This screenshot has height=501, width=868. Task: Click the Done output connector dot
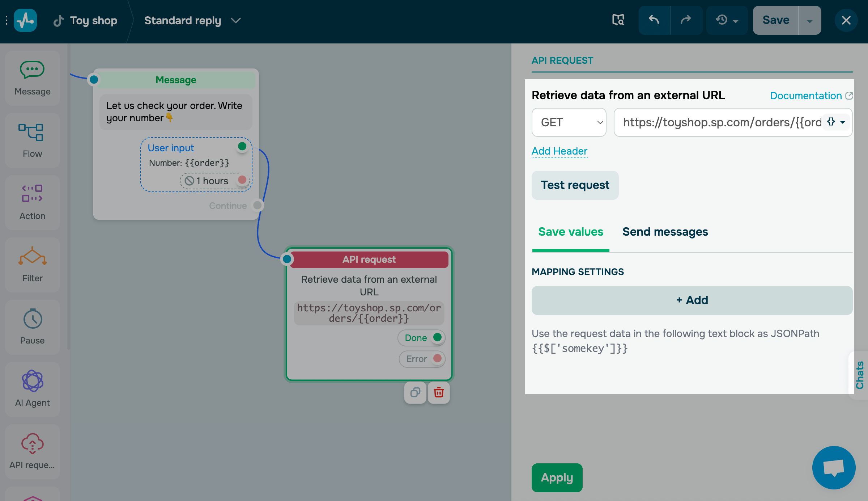pyautogui.click(x=437, y=337)
